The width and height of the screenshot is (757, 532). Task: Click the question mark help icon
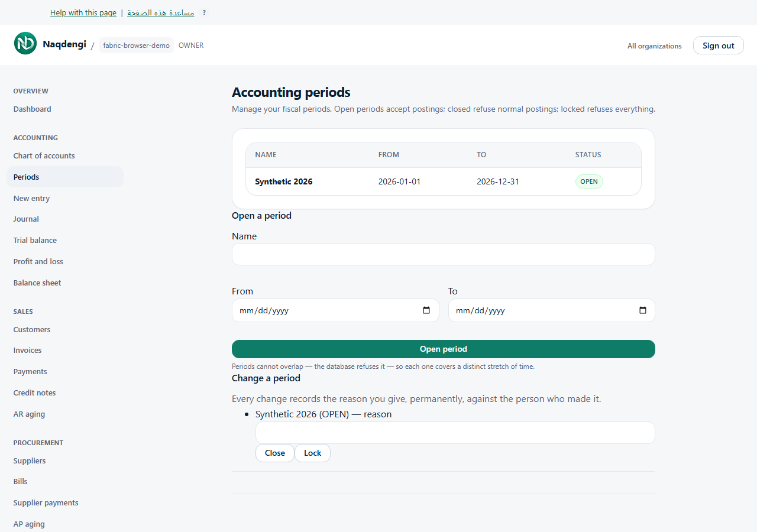pos(204,12)
